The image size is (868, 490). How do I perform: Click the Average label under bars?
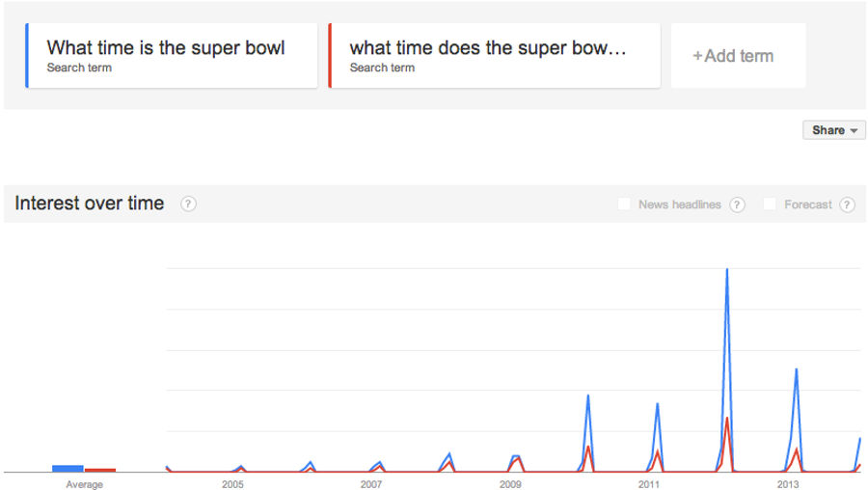click(x=84, y=484)
